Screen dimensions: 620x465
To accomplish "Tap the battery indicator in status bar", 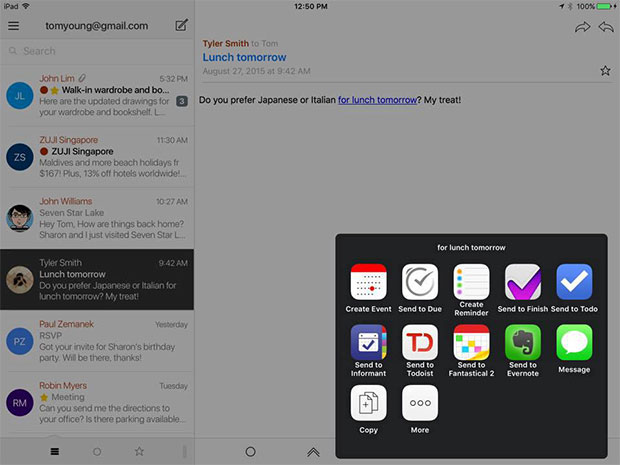I will pos(606,6).
